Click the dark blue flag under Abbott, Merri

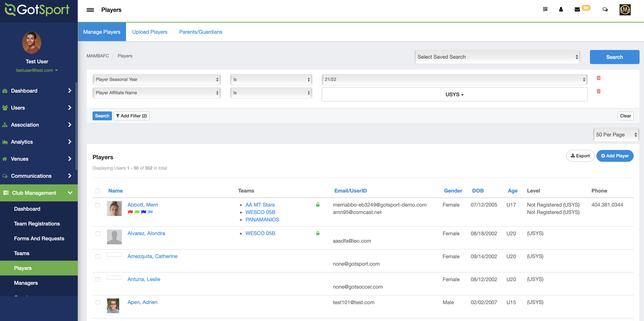point(143,212)
